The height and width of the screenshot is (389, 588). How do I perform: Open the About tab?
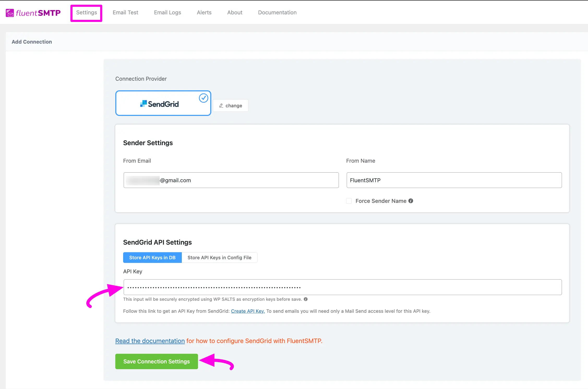pos(235,13)
